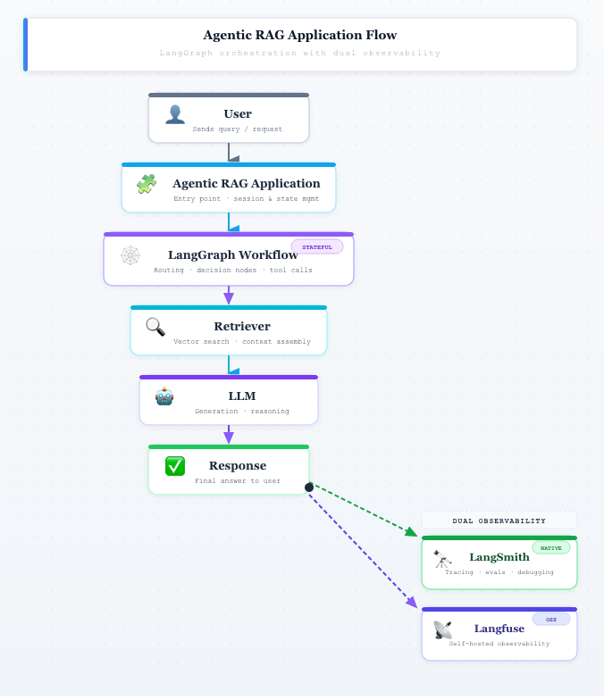Click the STATEFUL badge

point(317,246)
